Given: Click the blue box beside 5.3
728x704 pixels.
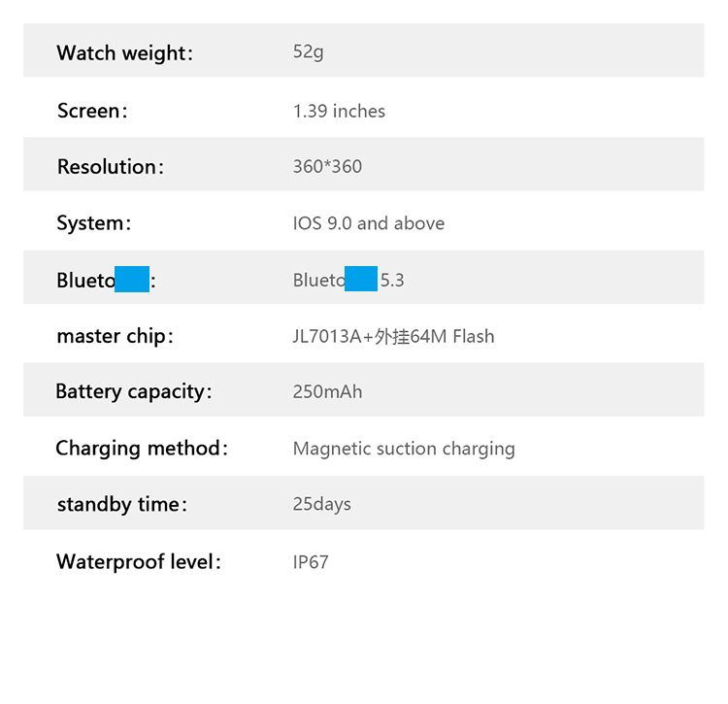Looking at the screenshot, I should (361, 278).
